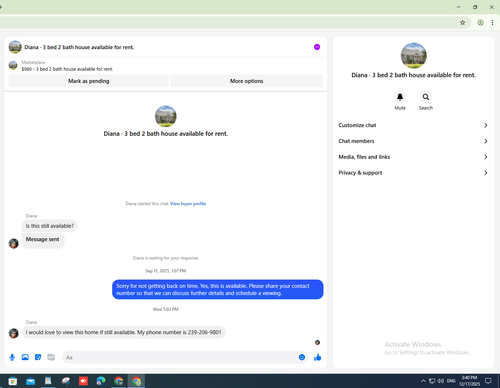Open the GIF picker icon
The image size is (500, 388).
pos(51,357)
